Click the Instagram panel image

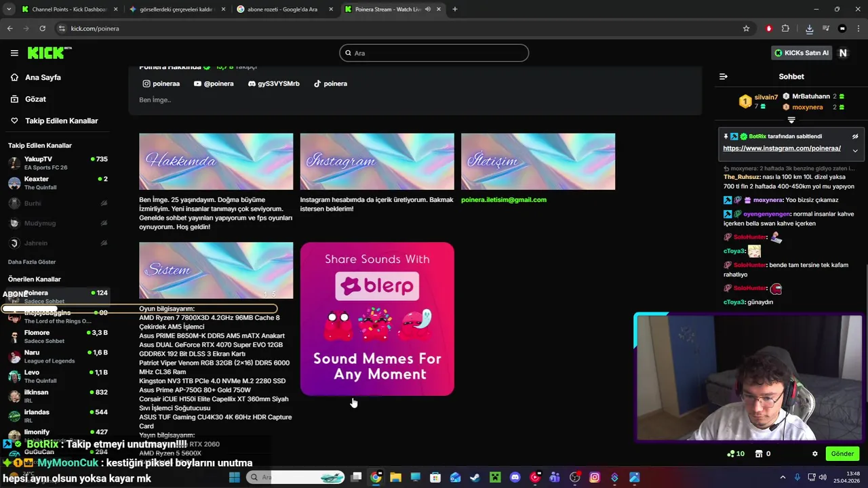377,161
